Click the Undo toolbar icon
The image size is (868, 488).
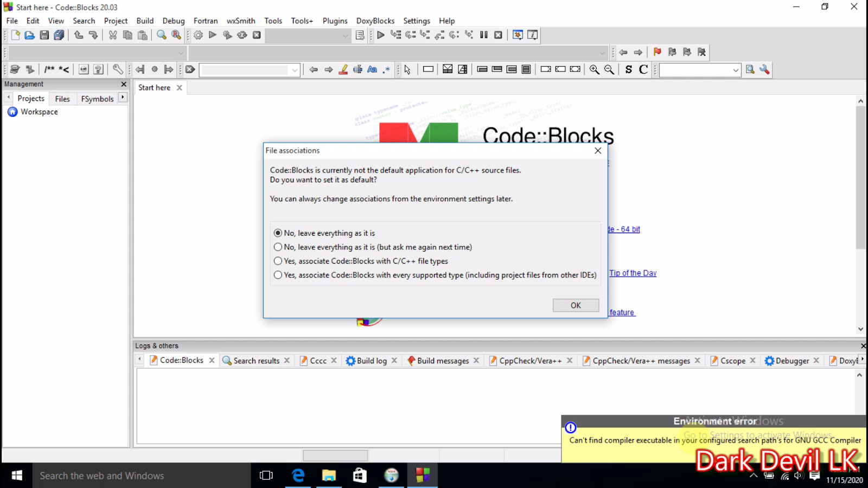click(79, 35)
